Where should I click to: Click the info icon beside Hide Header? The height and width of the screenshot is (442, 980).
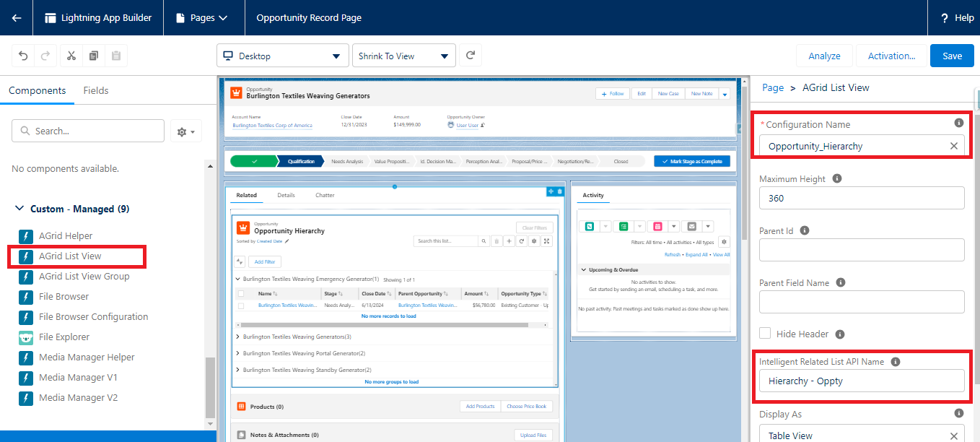coord(840,334)
